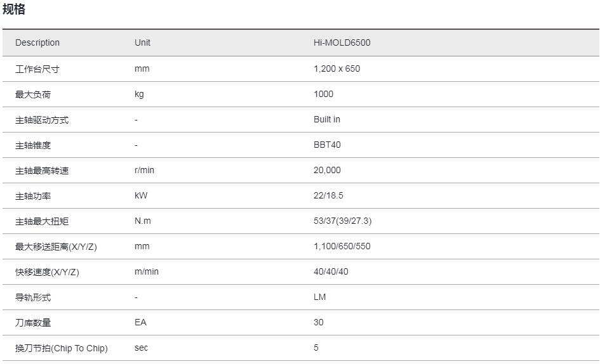Select the 53/37(39/27.3) torque value
Viewport: 600px width, 364px height.
point(342,221)
